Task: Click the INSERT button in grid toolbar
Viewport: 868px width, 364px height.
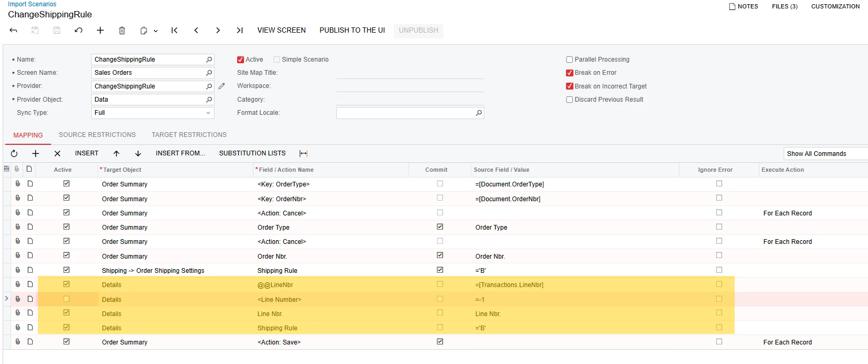Action: (86, 153)
